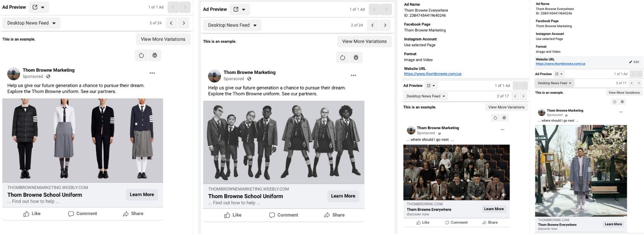The width and height of the screenshot is (644, 235).
Task: Open Ad Preview share dropdown in the children photo panel
Action: click(240, 9)
